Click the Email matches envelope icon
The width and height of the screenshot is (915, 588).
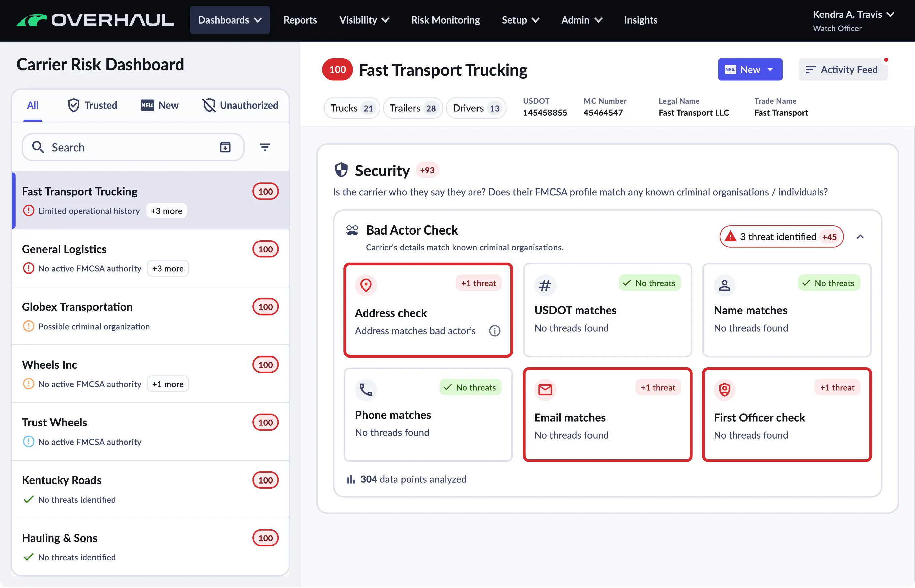click(545, 389)
